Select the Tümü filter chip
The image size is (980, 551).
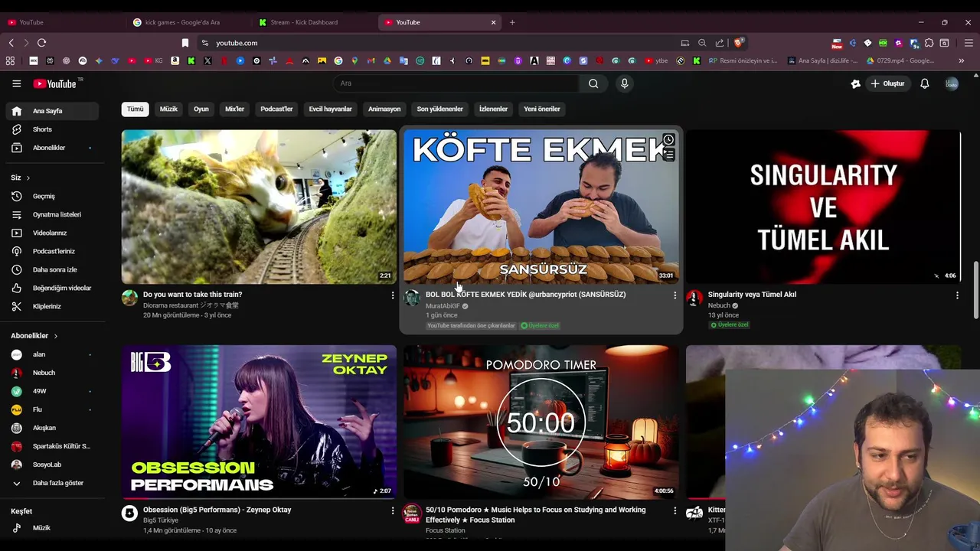click(136, 109)
